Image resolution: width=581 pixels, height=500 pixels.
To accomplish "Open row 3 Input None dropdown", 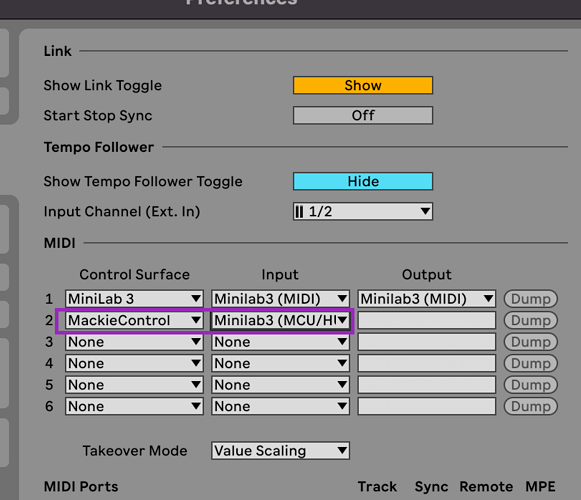I will click(280, 342).
